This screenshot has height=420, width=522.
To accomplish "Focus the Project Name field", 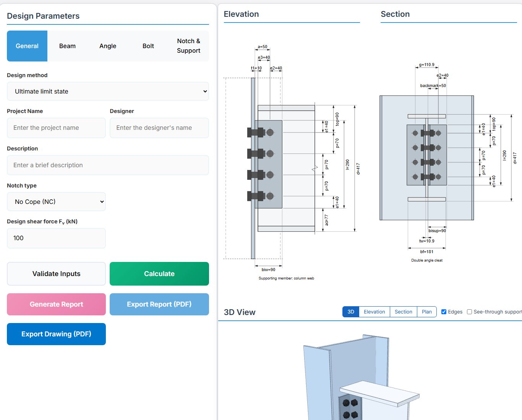I will coord(56,128).
